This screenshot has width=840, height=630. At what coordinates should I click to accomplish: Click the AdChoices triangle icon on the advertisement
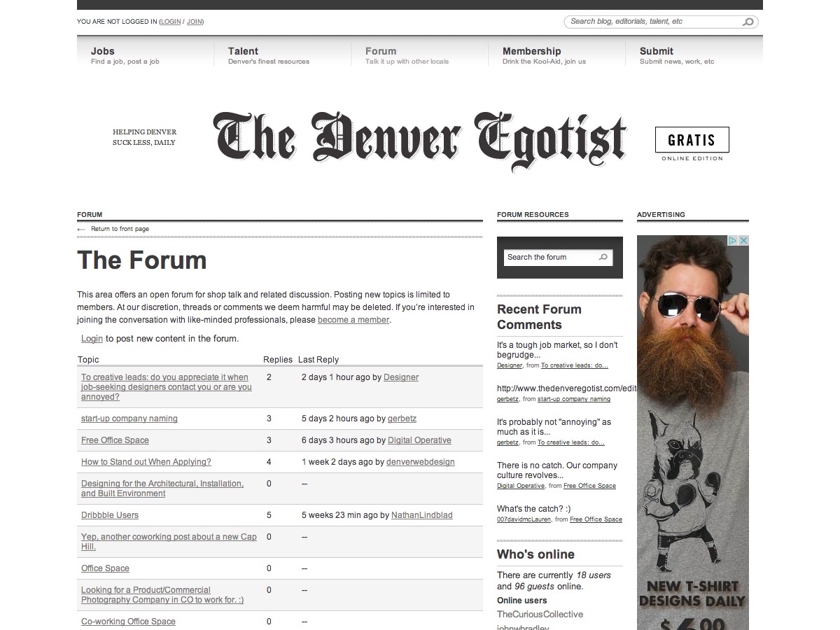click(x=733, y=240)
